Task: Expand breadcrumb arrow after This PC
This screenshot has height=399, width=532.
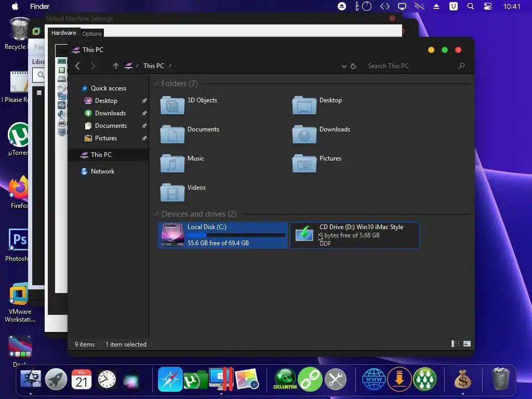Action: [170, 65]
